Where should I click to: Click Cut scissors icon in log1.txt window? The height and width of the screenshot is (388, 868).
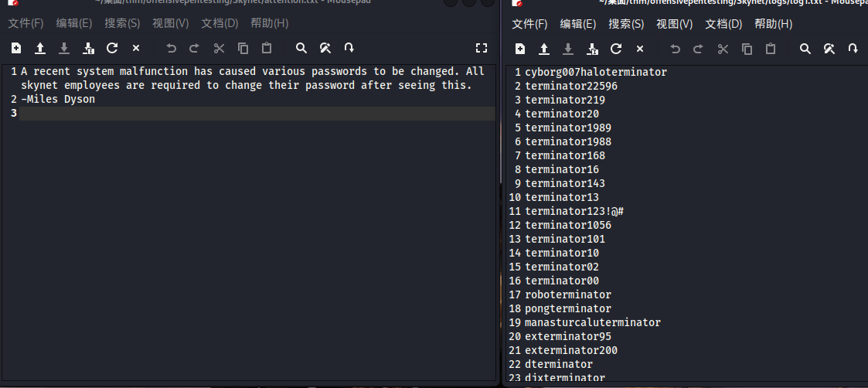pyautogui.click(x=723, y=49)
